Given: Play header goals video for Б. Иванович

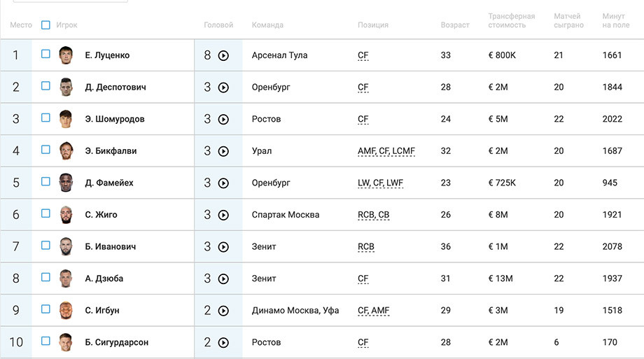Looking at the screenshot, I should tap(223, 247).
